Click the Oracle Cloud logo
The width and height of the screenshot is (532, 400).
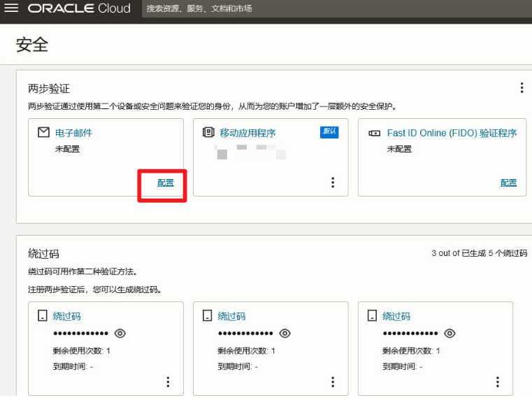click(x=79, y=8)
